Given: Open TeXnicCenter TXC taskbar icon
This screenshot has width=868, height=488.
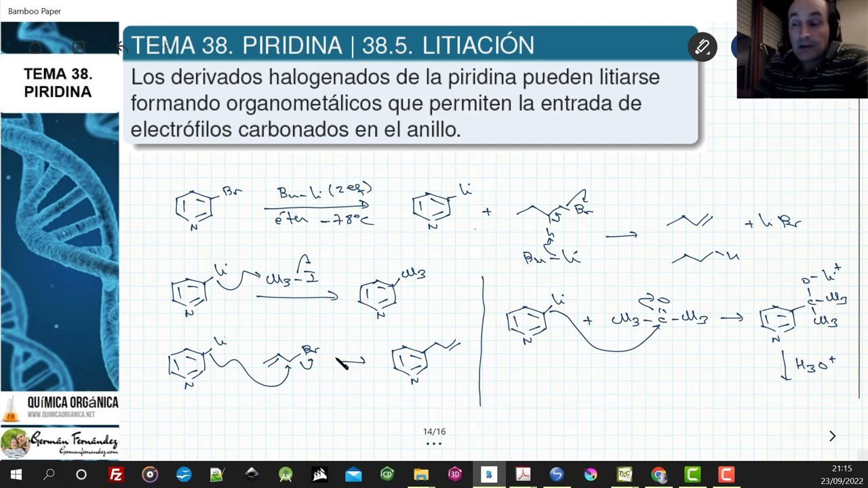Looking at the screenshot, I should click(x=625, y=474).
